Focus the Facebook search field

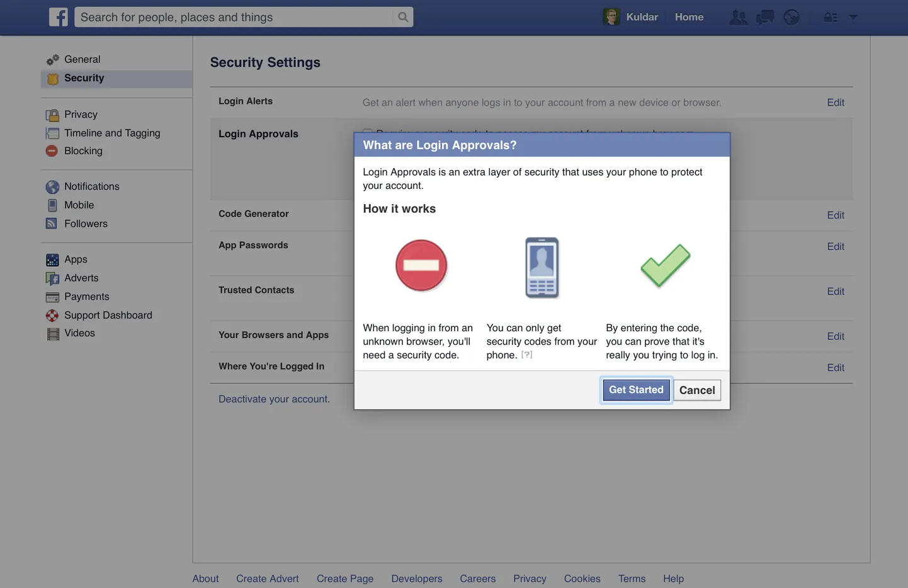click(x=234, y=17)
